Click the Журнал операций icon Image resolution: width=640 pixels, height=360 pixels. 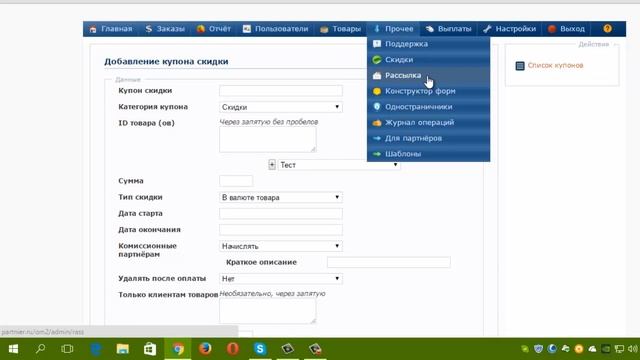(x=377, y=122)
